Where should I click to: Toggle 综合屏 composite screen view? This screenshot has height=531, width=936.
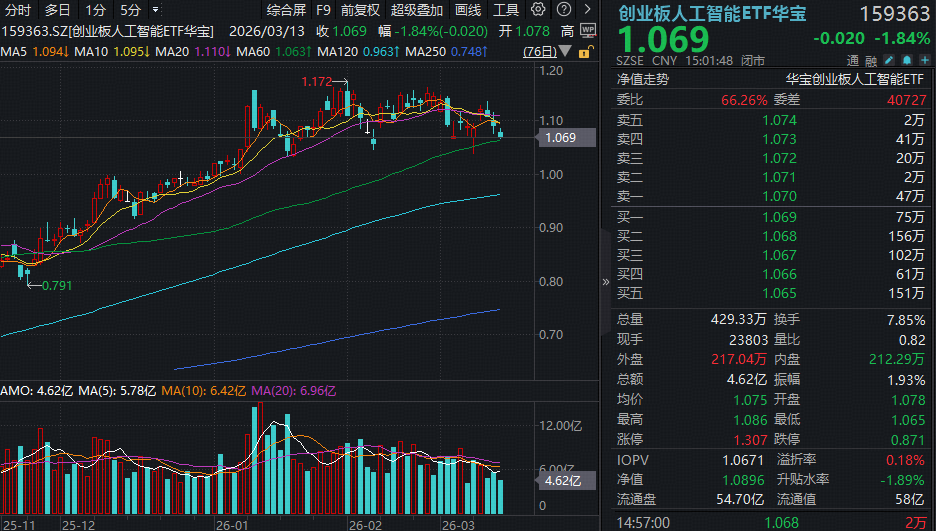coord(286,10)
